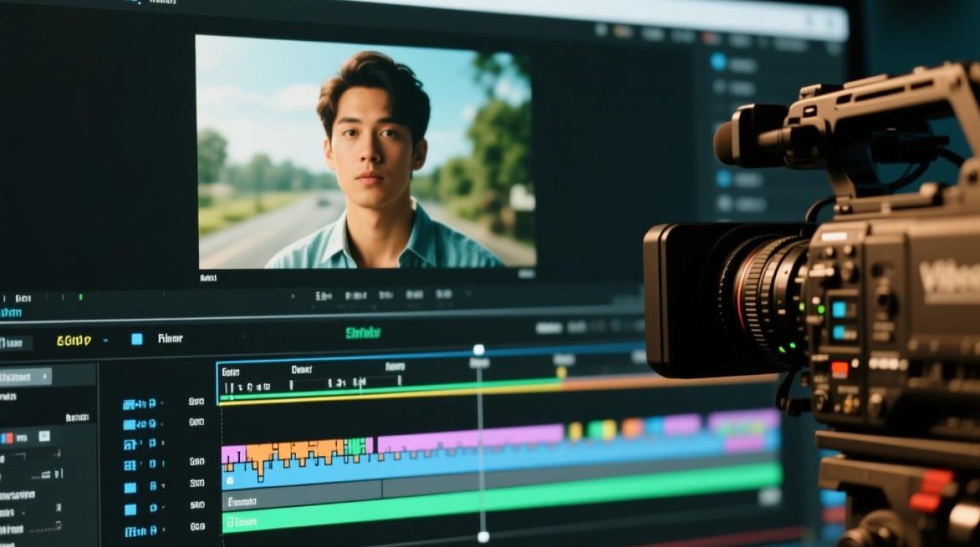Toggle the fifth track's lock button
The width and height of the screenshot is (980, 547).
point(152,486)
